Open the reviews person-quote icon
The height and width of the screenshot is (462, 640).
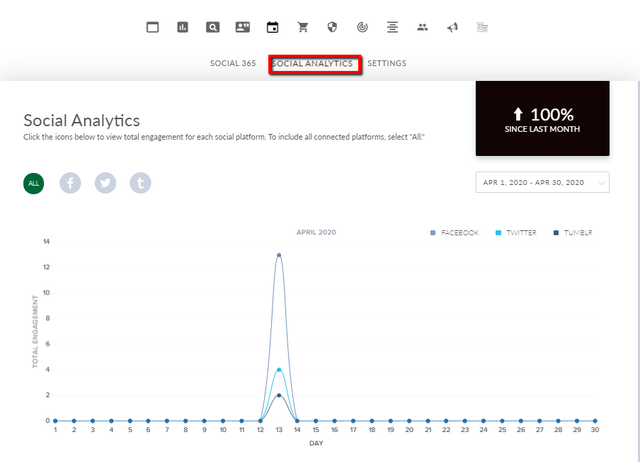pyautogui.click(x=242, y=27)
